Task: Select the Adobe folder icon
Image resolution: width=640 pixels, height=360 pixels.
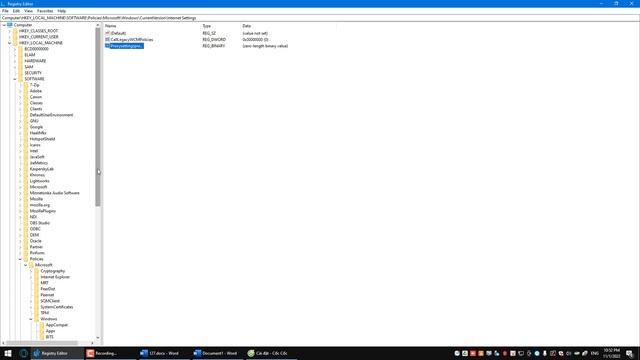Action: pos(26,91)
